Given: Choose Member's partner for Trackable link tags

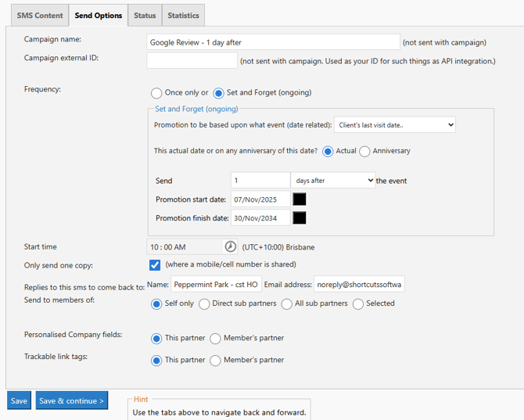Looking at the screenshot, I should [x=215, y=361].
